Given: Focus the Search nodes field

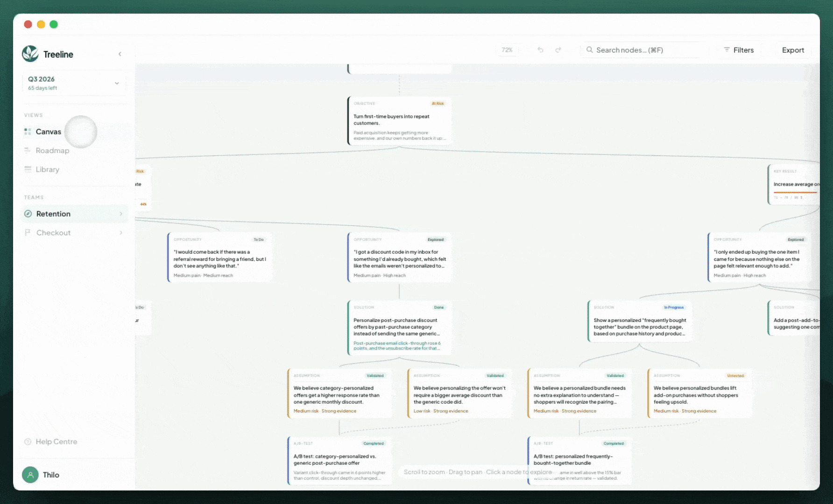Looking at the screenshot, I should 644,50.
